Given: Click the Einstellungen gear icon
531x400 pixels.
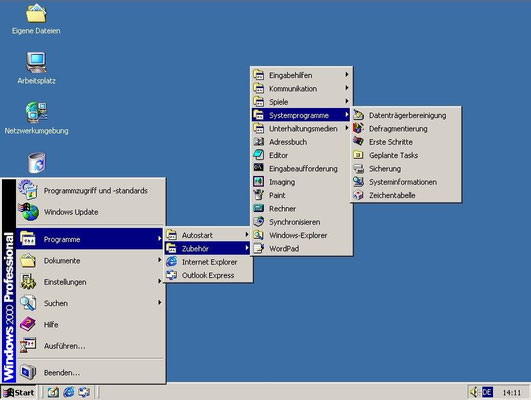Looking at the screenshot, I should click(28, 281).
